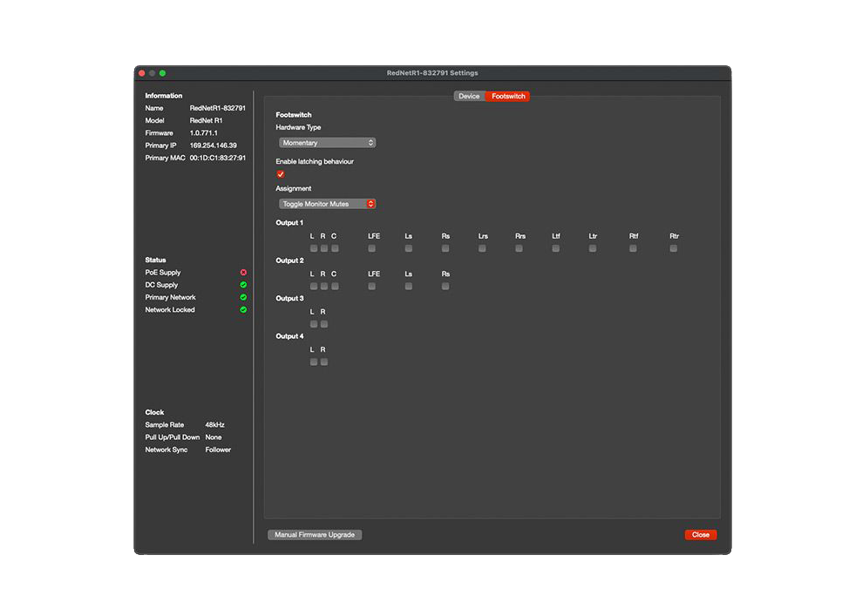Close the window with red traffic light
The height and width of the screenshot is (616, 842).
142,73
